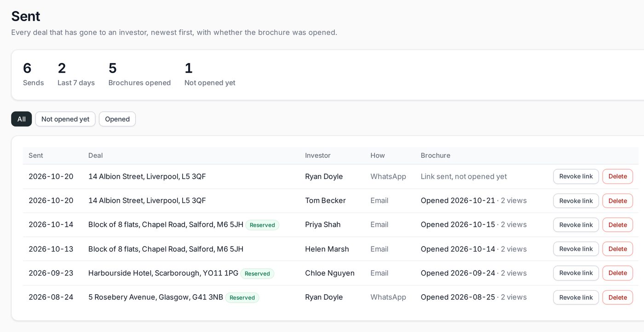Click Revoke link in Helen Marsh's row
644x332 pixels.
576,249
